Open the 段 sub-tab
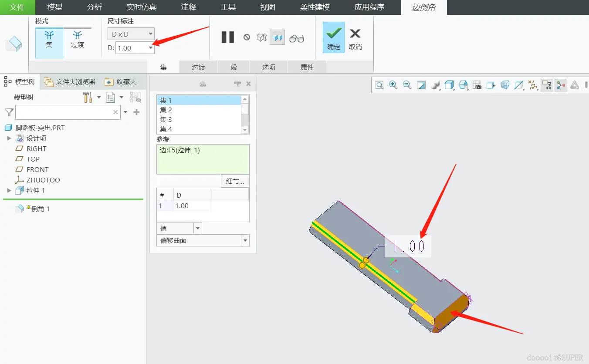589x364 pixels. point(234,67)
